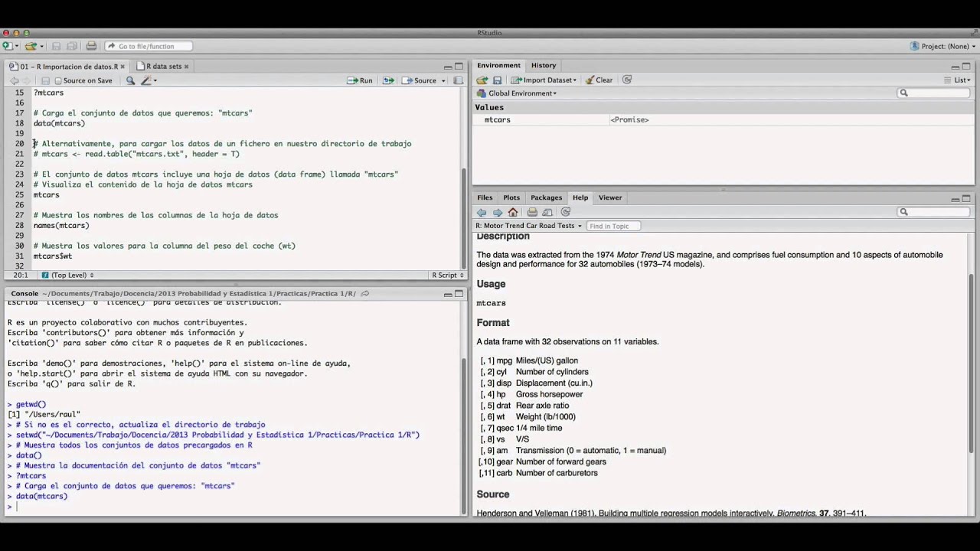Viewport: 980px width, 551px height.
Task: Click the Re-run previous code icon
Action: 388,80
